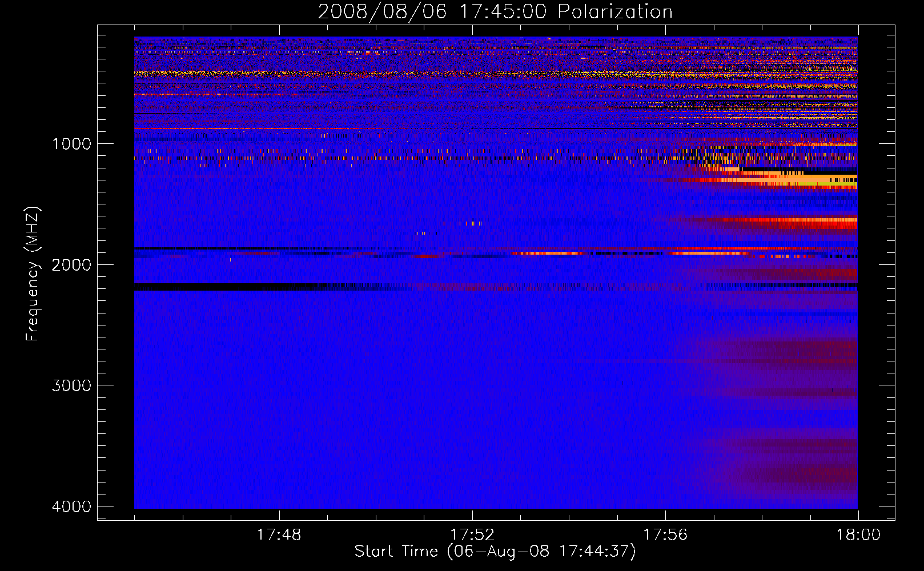Screen dimensions: 924x571
Task: Click the 3000 frequency axis tick label
Action: tap(71, 385)
